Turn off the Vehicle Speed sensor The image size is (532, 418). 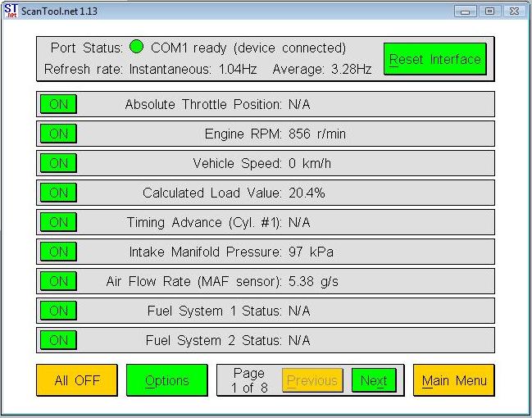click(x=58, y=163)
